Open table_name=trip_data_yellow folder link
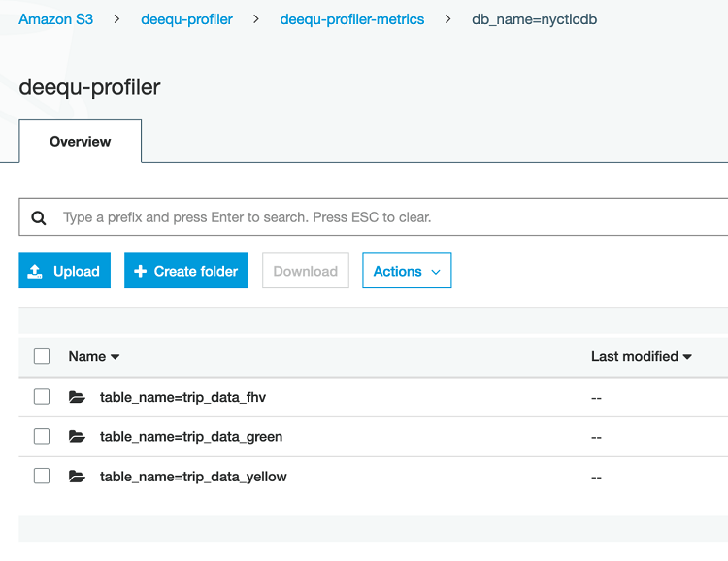The height and width of the screenshot is (561, 728). [x=193, y=477]
